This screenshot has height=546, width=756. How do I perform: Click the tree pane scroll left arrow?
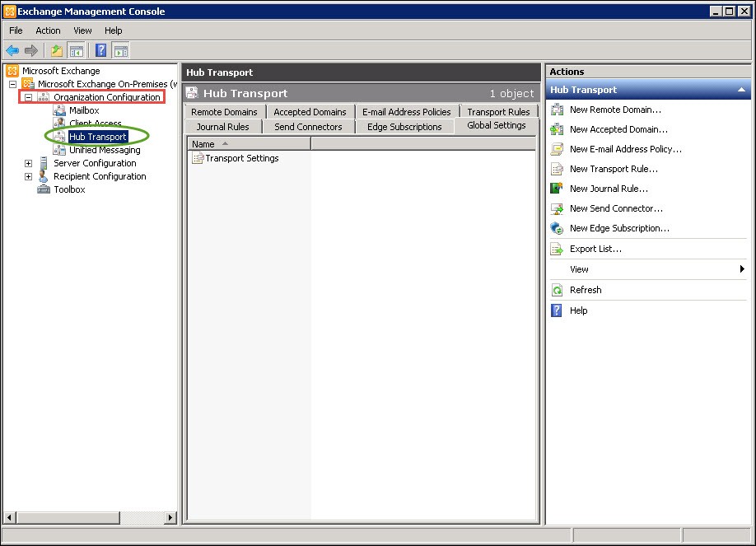pyautogui.click(x=9, y=517)
